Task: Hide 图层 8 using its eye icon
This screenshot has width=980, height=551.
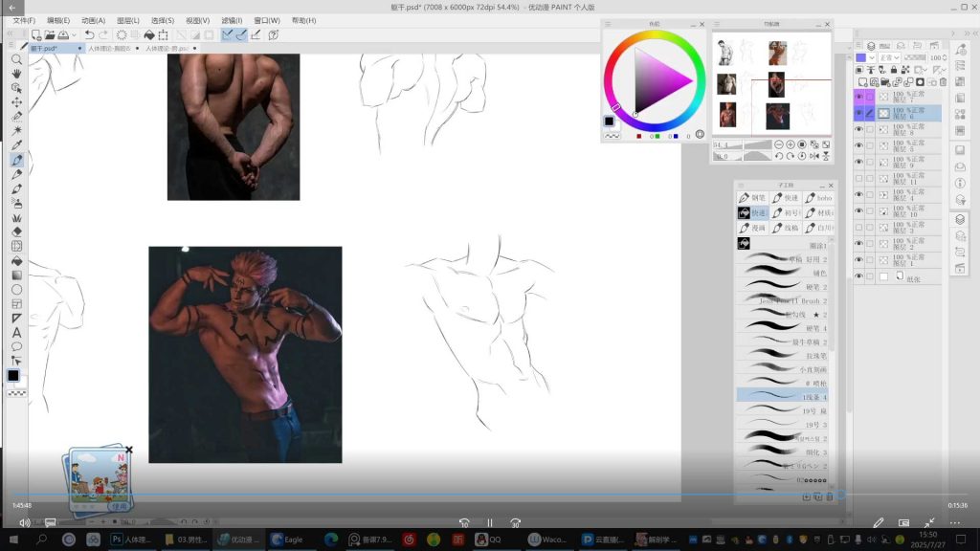Action: tap(858, 129)
